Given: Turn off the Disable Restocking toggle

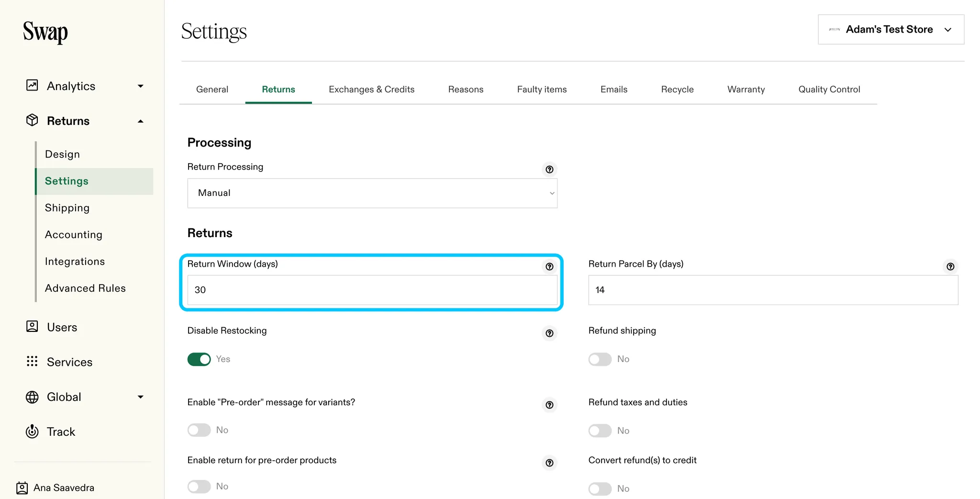Looking at the screenshot, I should coord(199,359).
